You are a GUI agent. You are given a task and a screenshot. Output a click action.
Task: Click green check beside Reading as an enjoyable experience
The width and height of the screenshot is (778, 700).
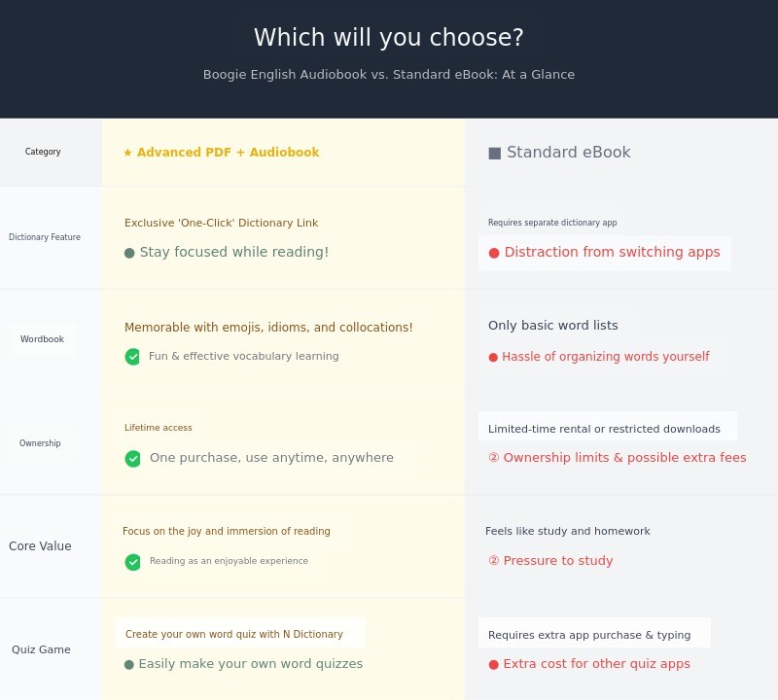[x=132, y=562]
